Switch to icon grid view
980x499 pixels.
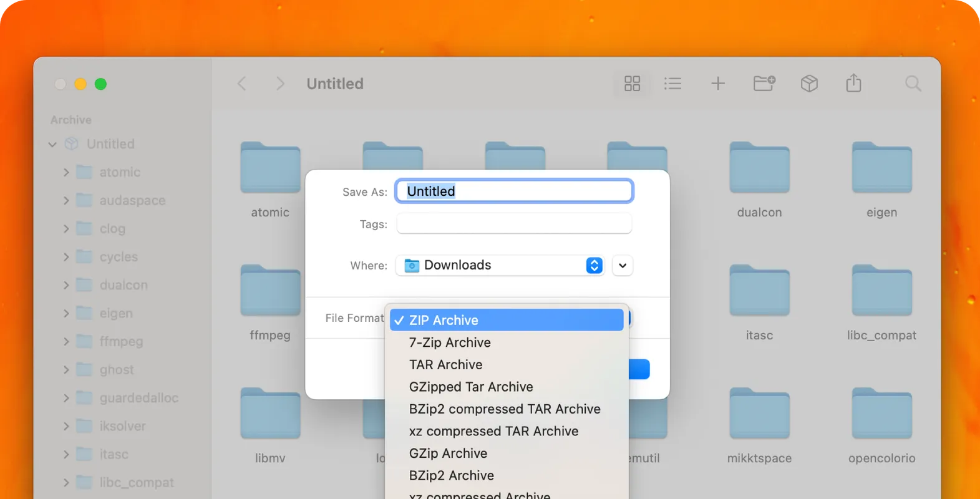point(632,84)
